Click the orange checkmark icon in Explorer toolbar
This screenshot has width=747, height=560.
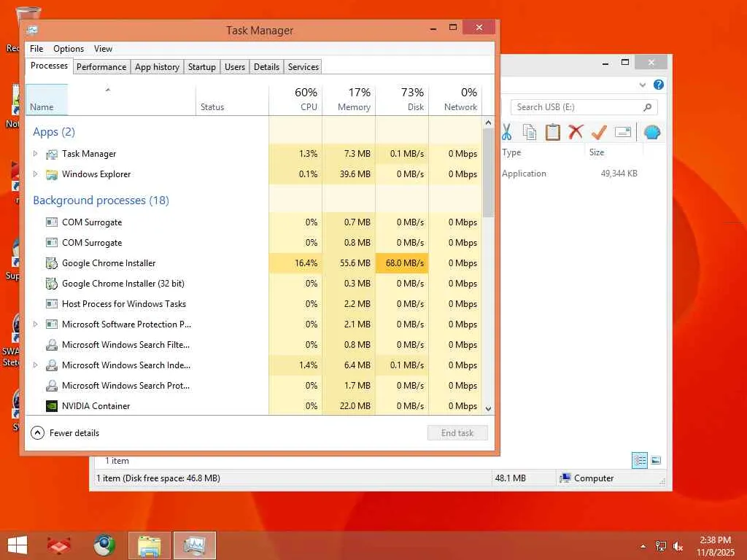point(599,132)
